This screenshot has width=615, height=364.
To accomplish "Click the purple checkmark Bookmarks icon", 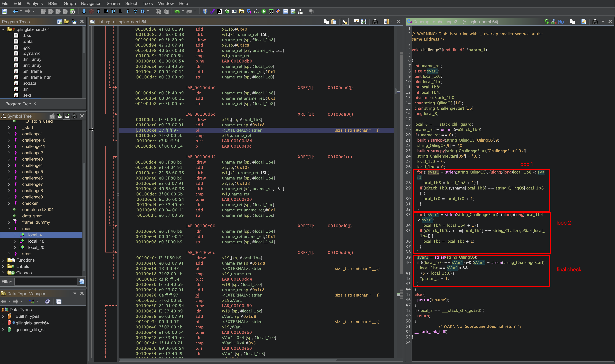I will (212, 11).
